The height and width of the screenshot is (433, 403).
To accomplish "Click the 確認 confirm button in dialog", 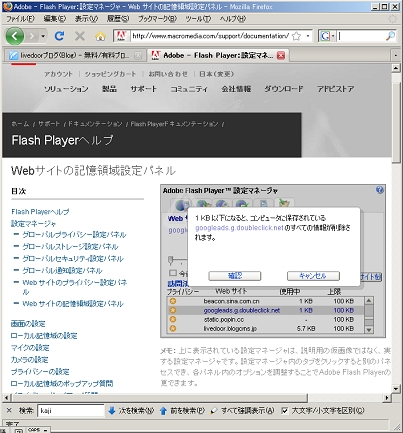I will click(235, 276).
